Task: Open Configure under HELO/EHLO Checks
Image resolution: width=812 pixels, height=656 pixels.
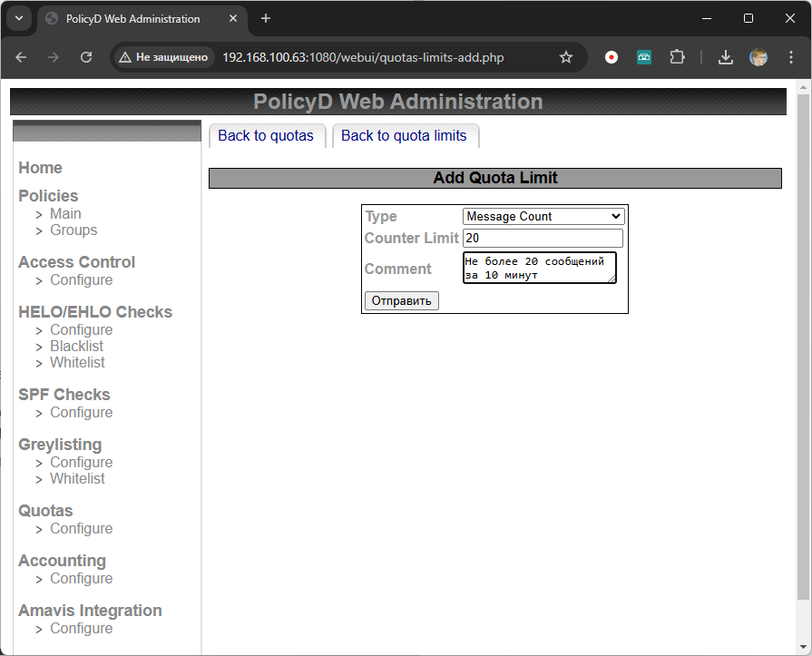Action: pyautogui.click(x=82, y=329)
